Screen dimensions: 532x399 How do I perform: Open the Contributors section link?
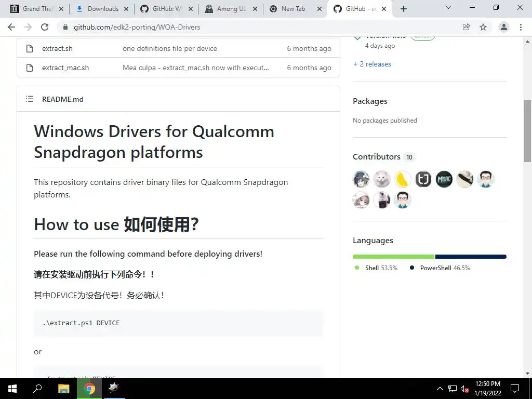[x=377, y=157]
